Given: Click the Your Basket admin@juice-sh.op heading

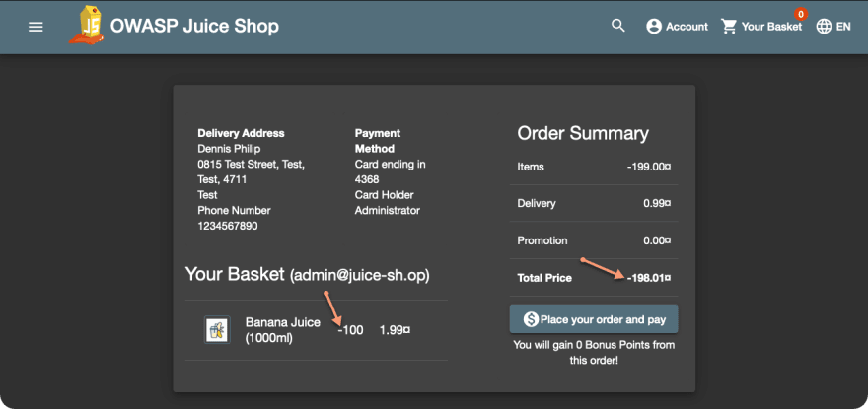Looking at the screenshot, I should [x=307, y=275].
